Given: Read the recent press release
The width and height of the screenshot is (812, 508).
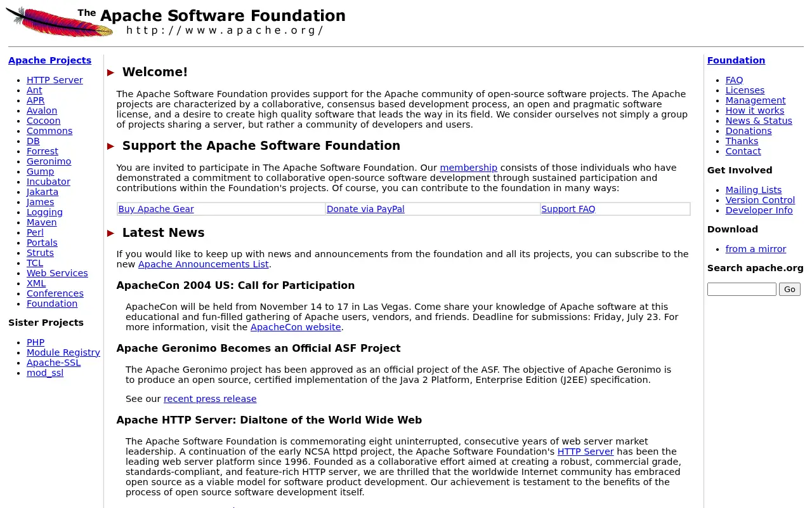Looking at the screenshot, I should pyautogui.click(x=210, y=399).
